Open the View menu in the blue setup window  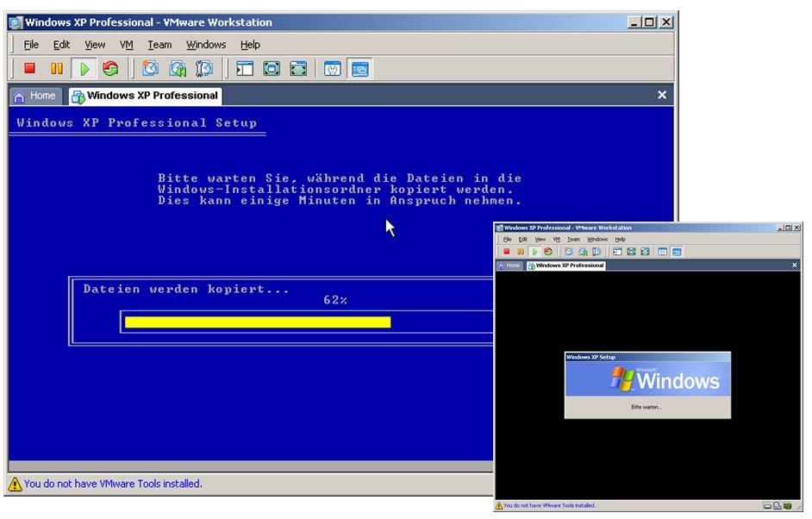(95, 45)
